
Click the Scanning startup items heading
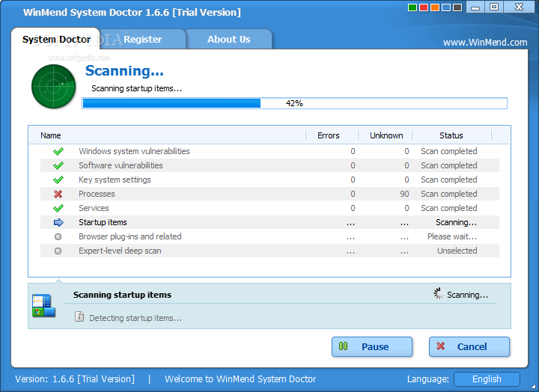pyautogui.click(x=122, y=295)
